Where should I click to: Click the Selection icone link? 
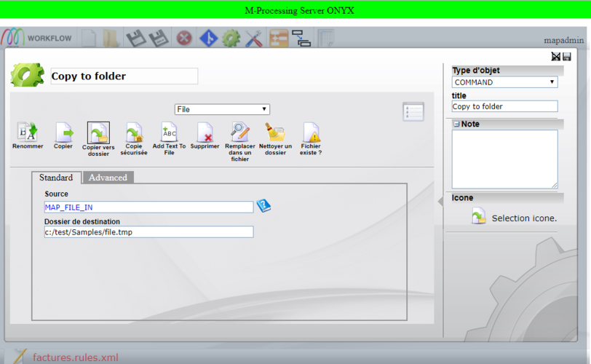523,218
